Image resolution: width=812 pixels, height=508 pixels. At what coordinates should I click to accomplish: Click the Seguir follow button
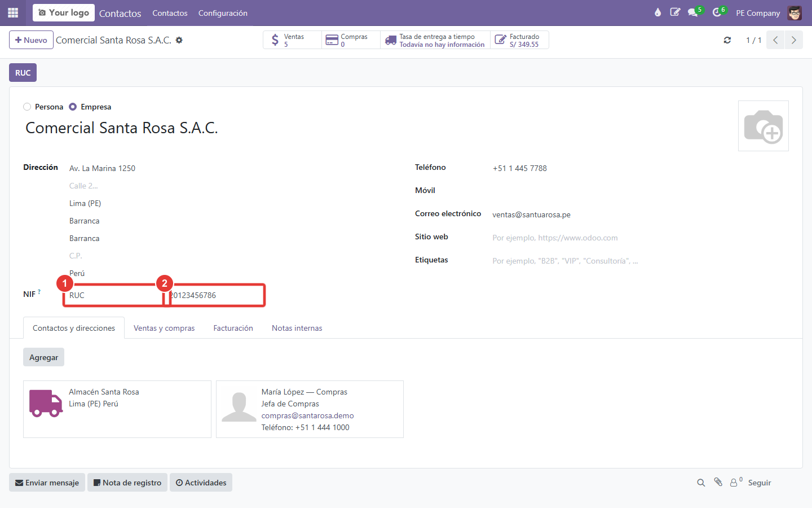tap(760, 483)
